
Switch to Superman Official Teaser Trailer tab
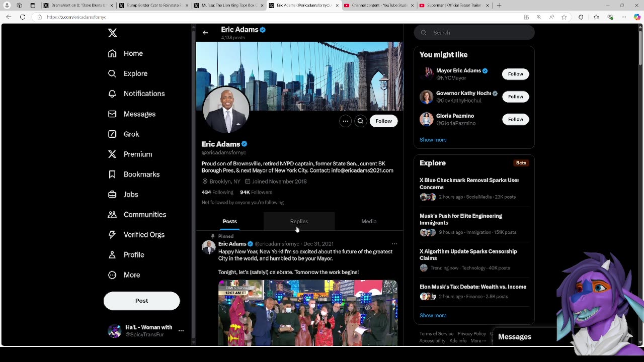coord(454,6)
